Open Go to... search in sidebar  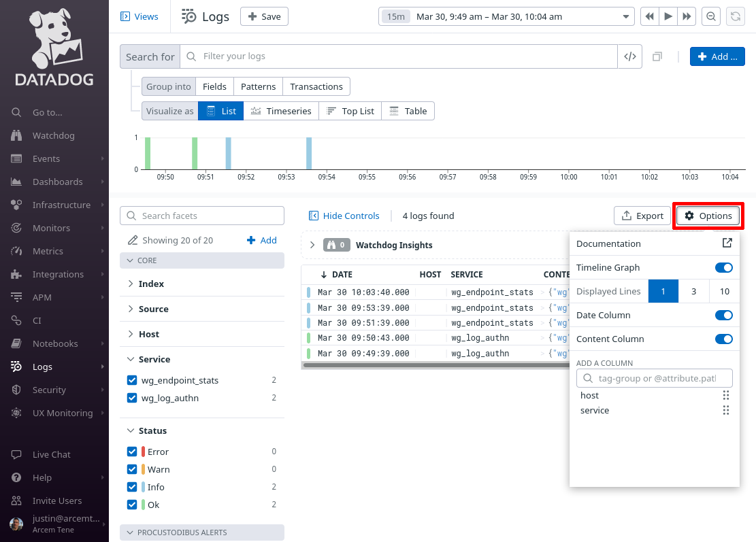point(47,112)
